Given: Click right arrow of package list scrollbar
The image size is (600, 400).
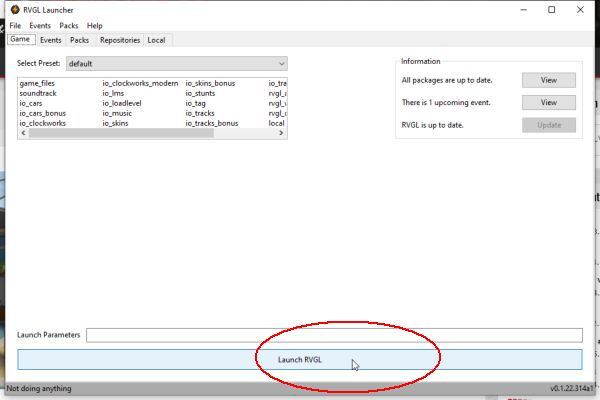Looking at the screenshot, I should 281,133.
